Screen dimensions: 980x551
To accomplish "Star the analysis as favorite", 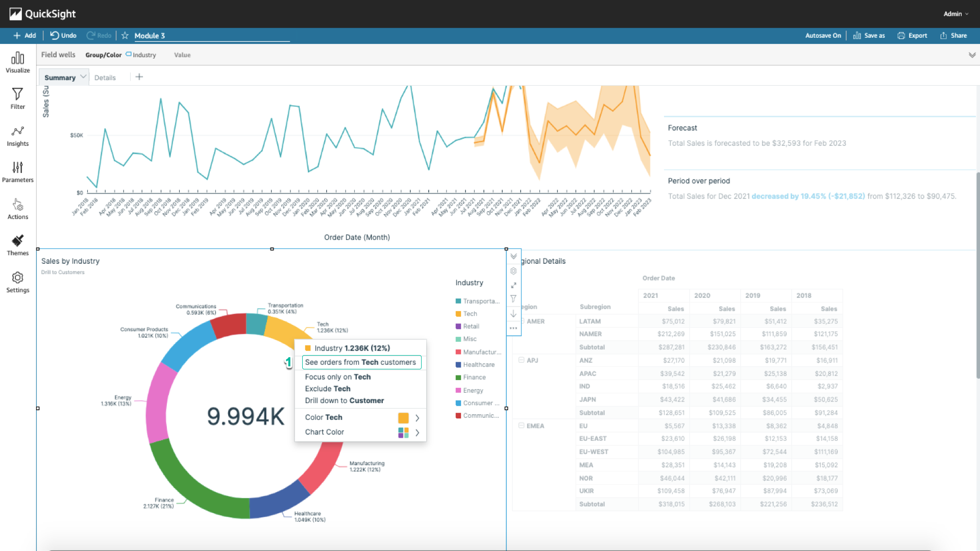I will point(125,36).
